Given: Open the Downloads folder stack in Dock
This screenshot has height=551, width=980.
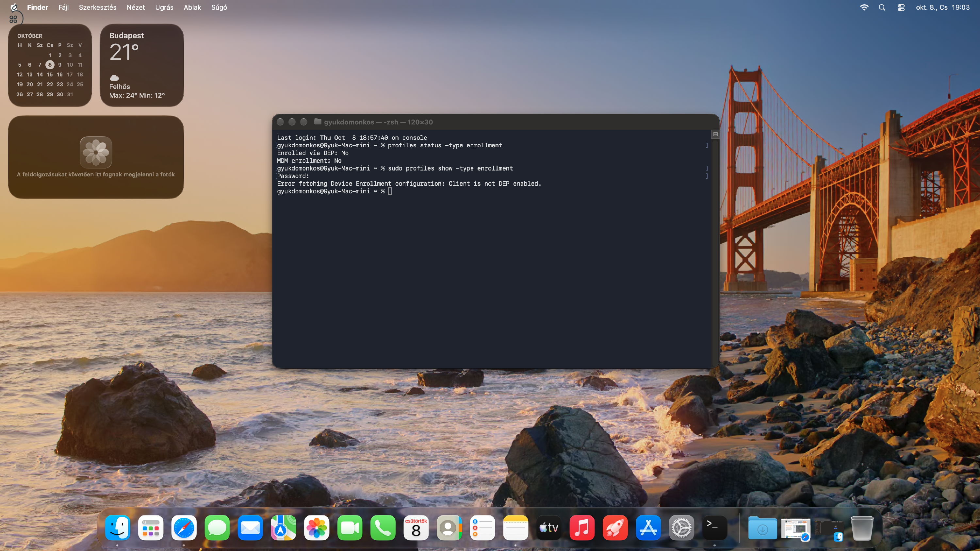Looking at the screenshot, I should pos(762,528).
